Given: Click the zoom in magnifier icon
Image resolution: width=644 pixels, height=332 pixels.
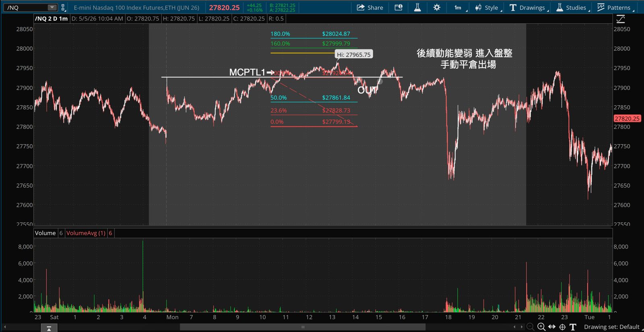Looking at the screenshot, I should pyautogui.click(x=541, y=327).
